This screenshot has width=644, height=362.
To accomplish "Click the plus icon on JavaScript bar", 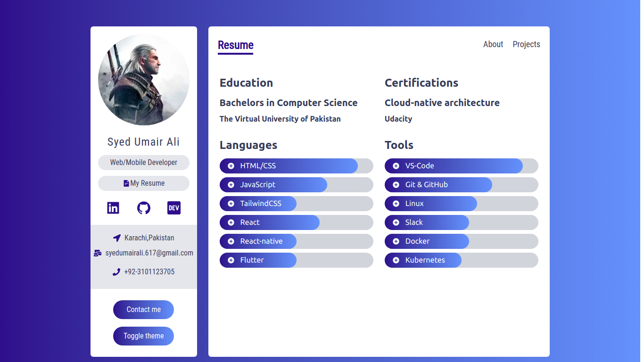I will [x=231, y=185].
